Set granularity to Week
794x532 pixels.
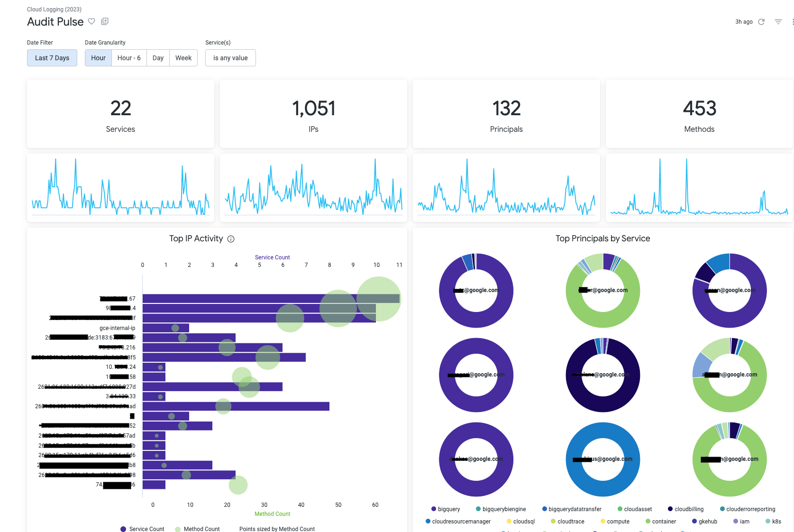point(183,58)
